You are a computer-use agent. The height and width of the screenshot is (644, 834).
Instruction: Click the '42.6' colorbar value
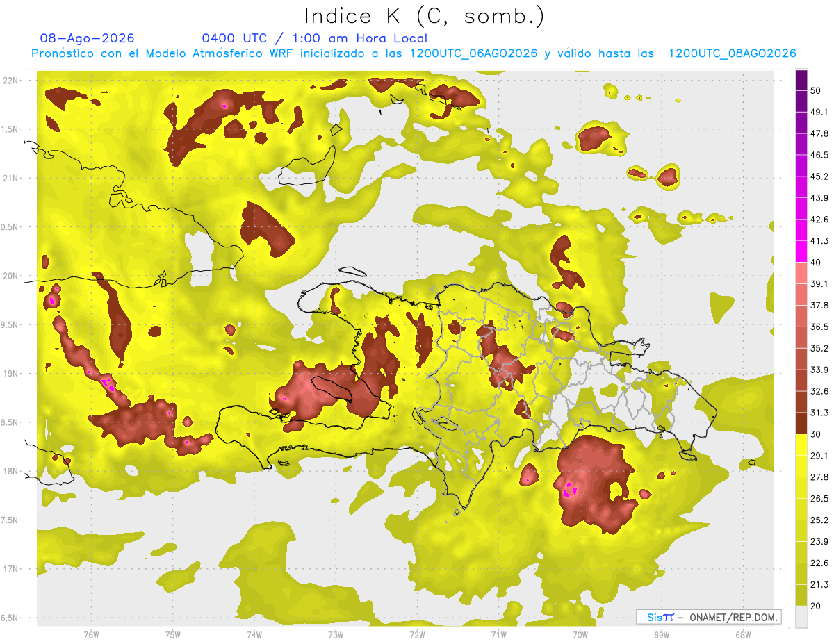820,220
